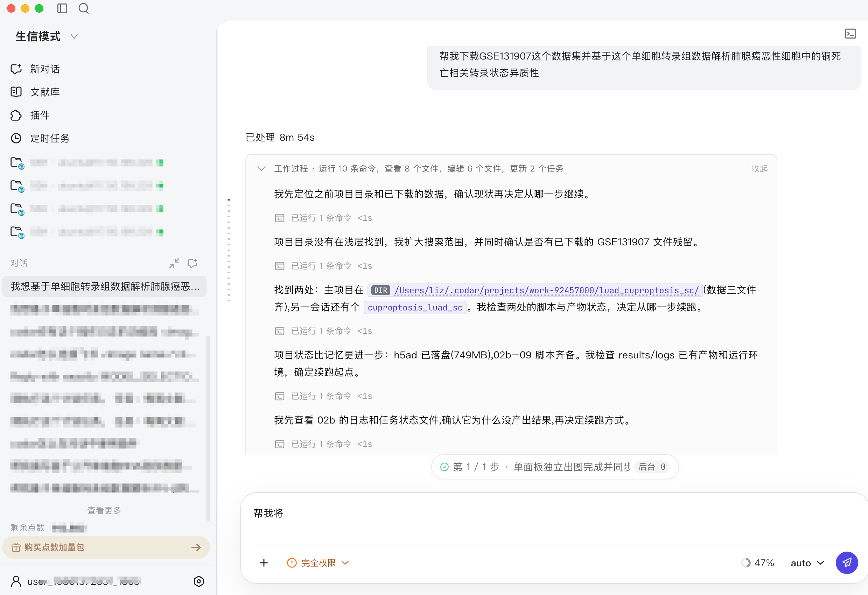Viewport: 868px width, 595px height.
Task: Open the search magnifier icon
Action: tap(84, 8)
